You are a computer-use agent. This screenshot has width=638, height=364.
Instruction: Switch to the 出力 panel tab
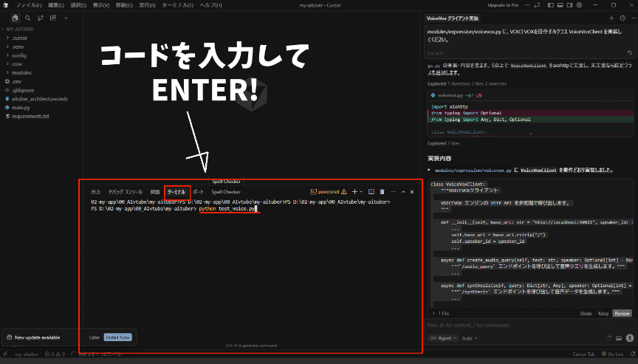click(x=95, y=191)
